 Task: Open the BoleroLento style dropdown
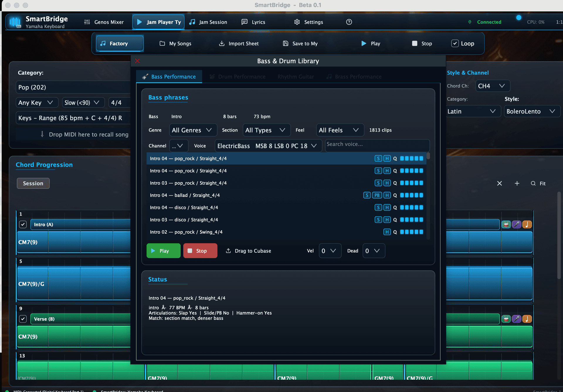[532, 111]
